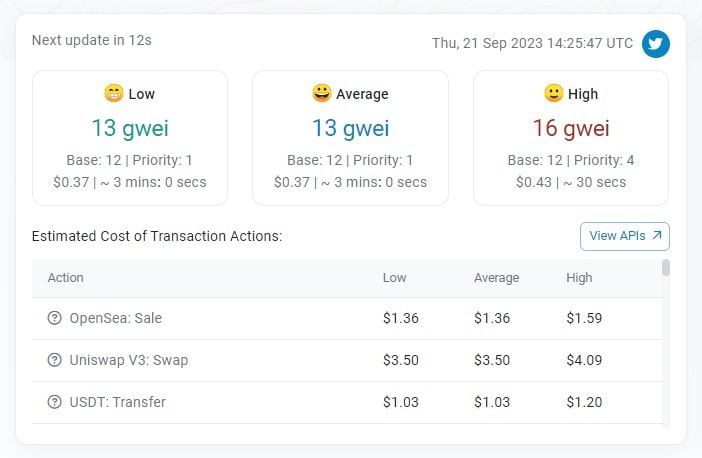Open the View APIs button
The height and width of the screenshot is (458, 702).
(x=625, y=236)
